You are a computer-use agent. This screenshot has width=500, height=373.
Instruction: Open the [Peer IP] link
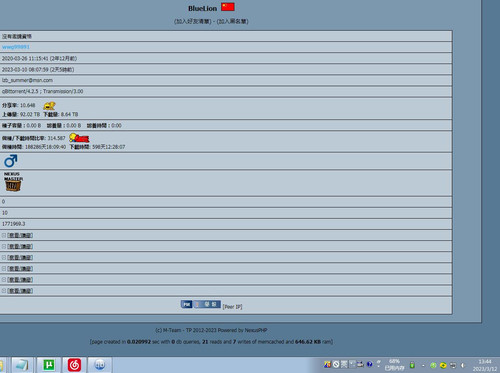click(x=232, y=307)
